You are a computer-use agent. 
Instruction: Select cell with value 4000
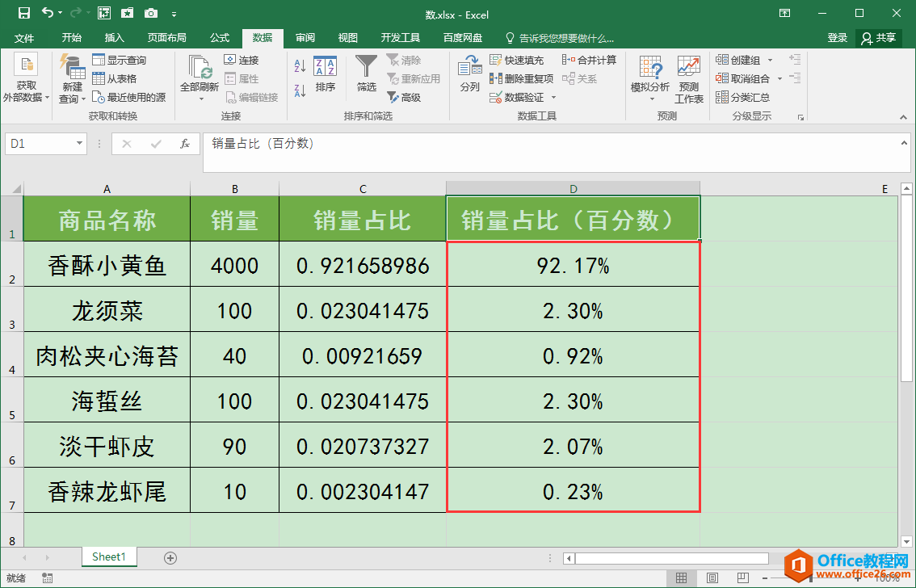click(x=235, y=264)
